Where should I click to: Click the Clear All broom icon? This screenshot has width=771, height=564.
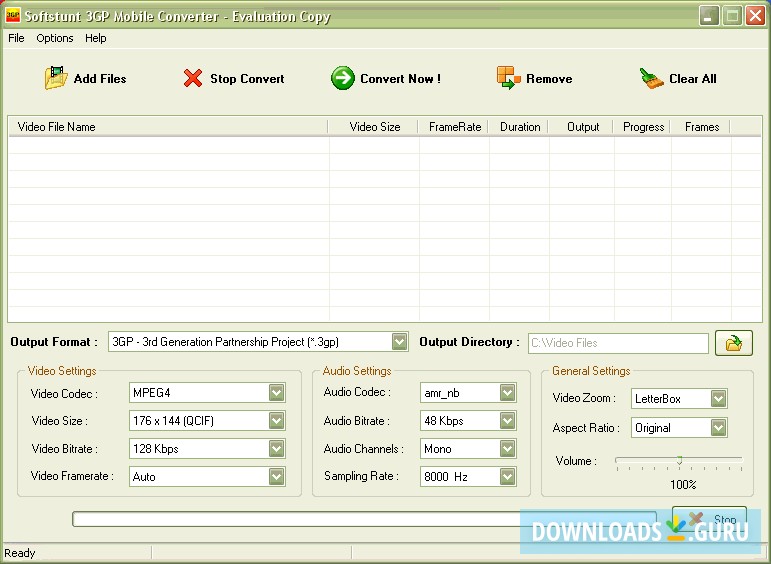652,78
